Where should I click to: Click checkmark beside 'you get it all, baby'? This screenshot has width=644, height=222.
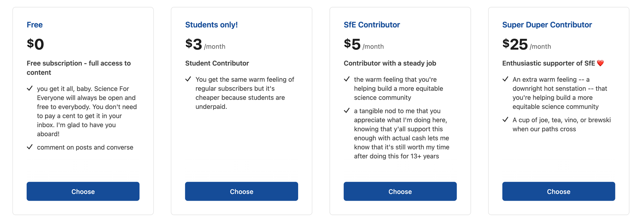point(30,88)
